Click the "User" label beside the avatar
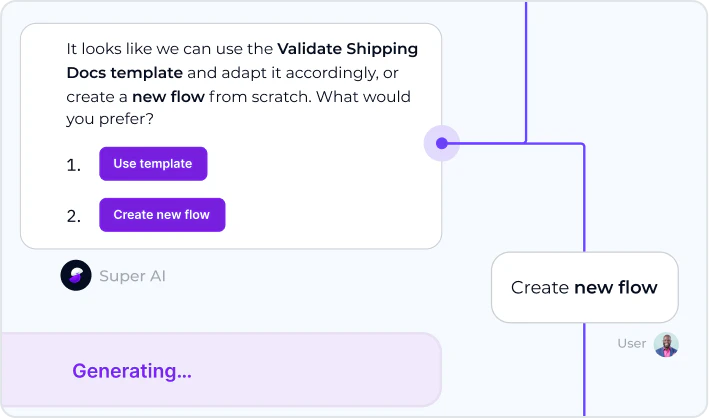This screenshot has height=418, width=709. point(631,344)
